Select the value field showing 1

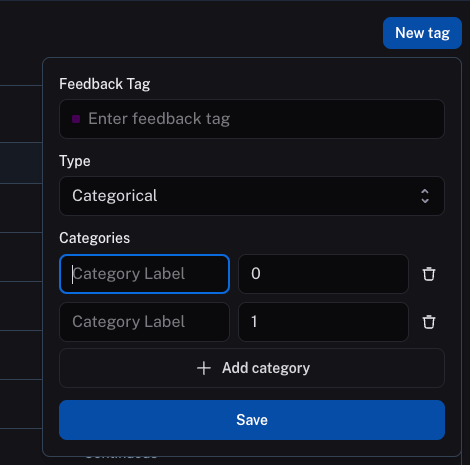pyautogui.click(x=323, y=322)
